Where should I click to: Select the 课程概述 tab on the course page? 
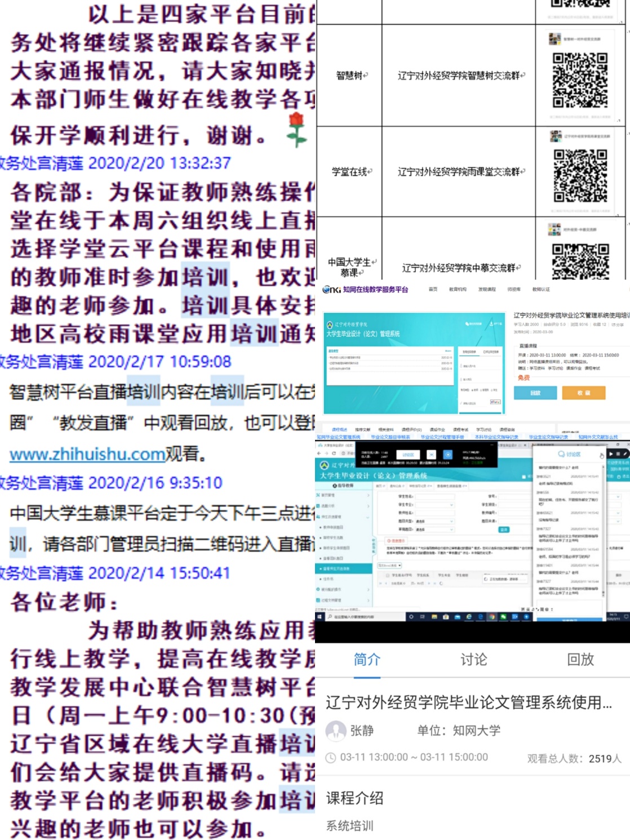pos(339,430)
